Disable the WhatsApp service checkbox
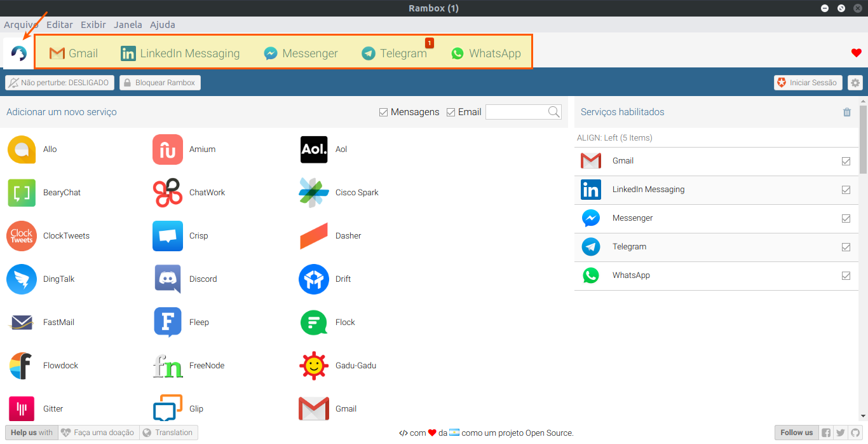The width and height of the screenshot is (868, 444). pos(846,275)
